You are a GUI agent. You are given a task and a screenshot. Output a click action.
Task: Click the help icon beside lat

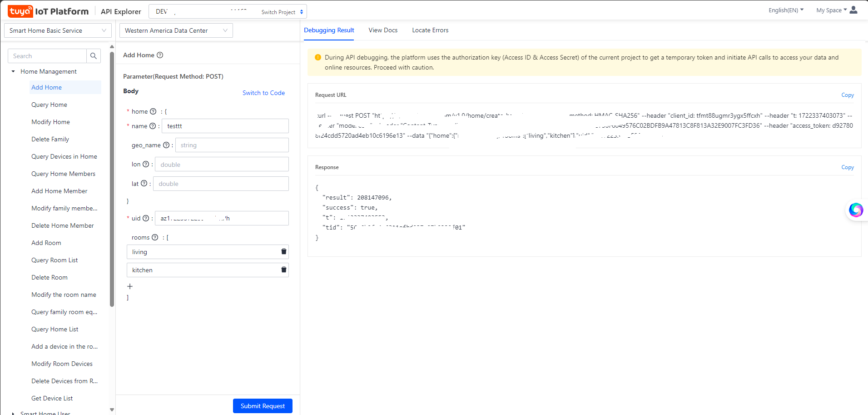(144, 183)
